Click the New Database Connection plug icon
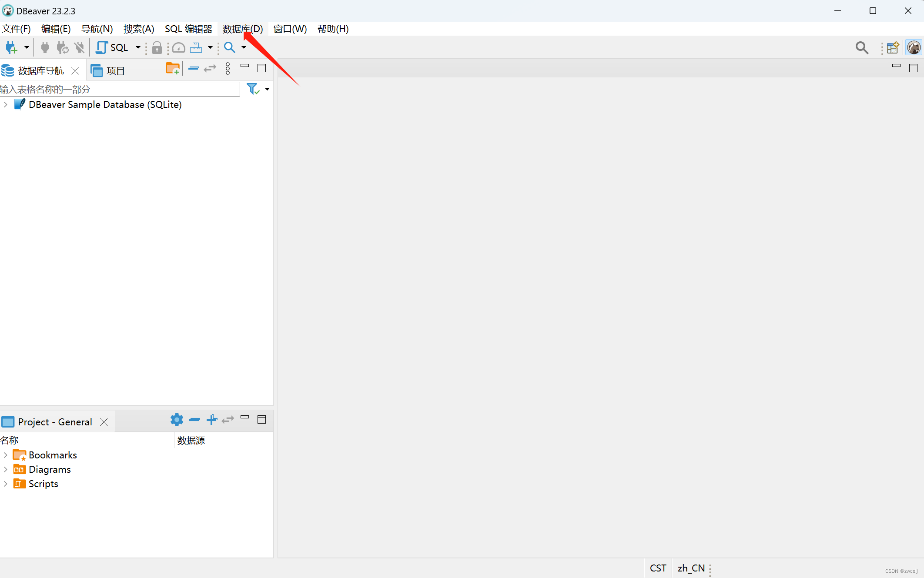 click(x=11, y=47)
